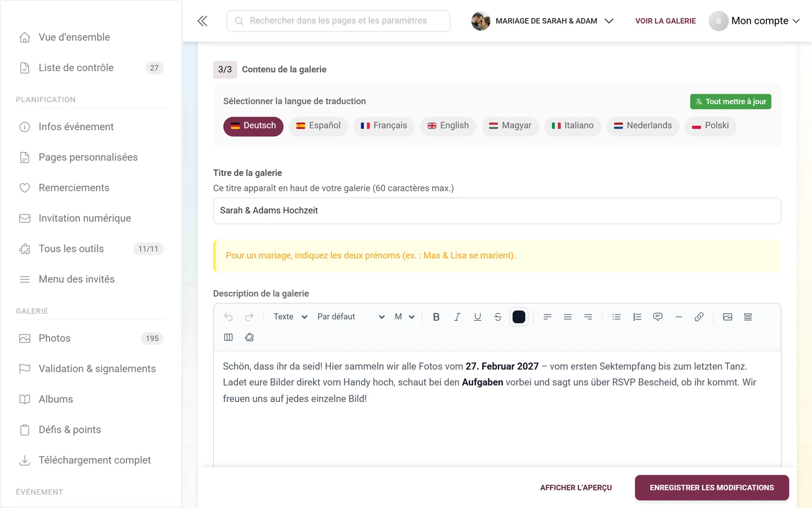The image size is (812, 508).
Task: Select Français translation language
Action: [x=384, y=126]
